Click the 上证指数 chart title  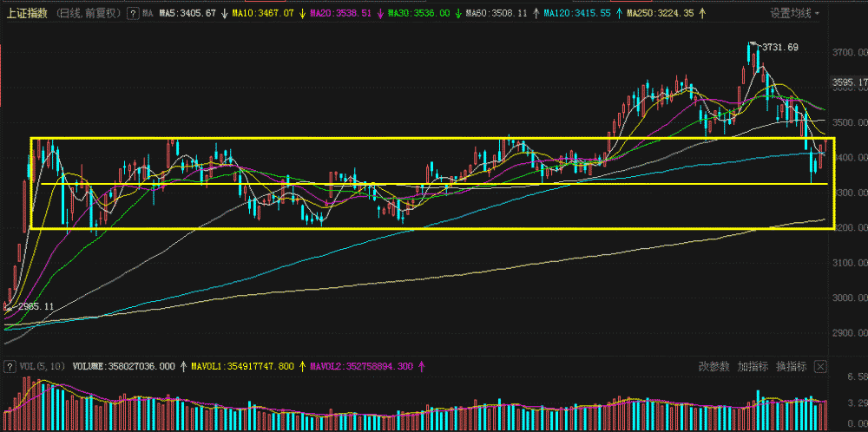point(26,14)
